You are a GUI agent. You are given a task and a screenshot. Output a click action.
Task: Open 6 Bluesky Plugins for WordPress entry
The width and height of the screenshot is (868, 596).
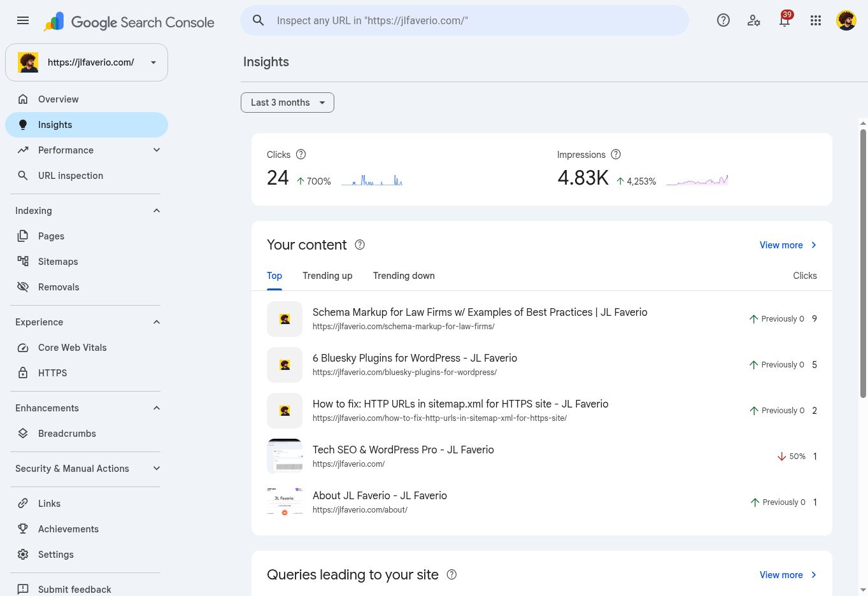click(415, 358)
